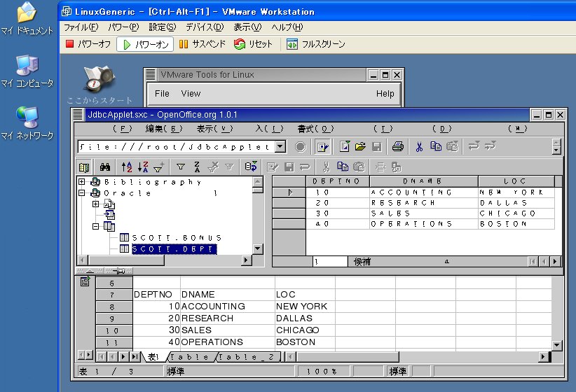Open the Devices menu in VMware Workstation

tap(205, 27)
